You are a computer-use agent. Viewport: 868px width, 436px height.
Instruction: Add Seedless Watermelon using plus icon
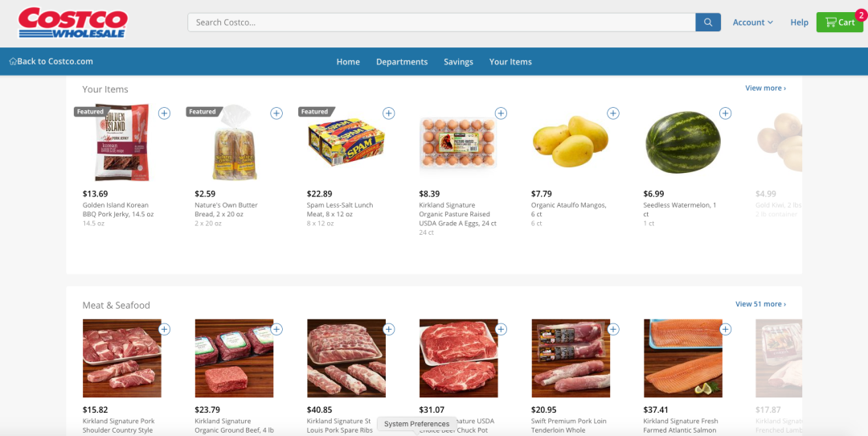(x=725, y=113)
